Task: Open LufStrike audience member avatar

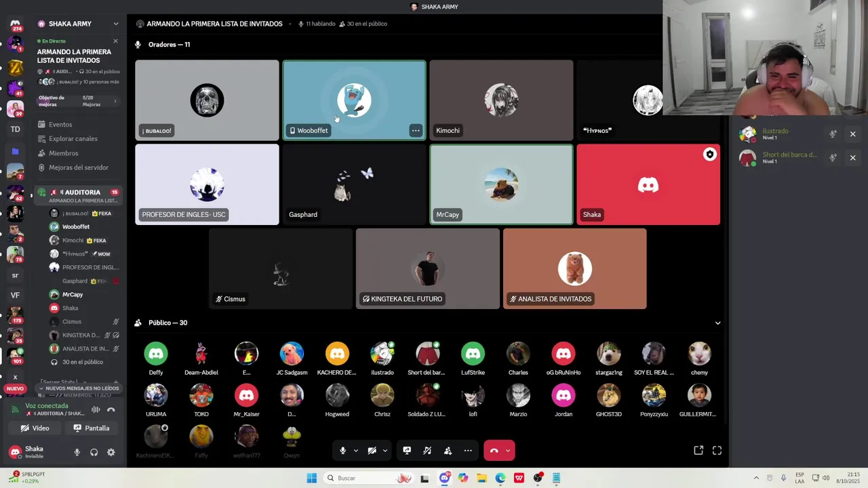Action: 473,353
